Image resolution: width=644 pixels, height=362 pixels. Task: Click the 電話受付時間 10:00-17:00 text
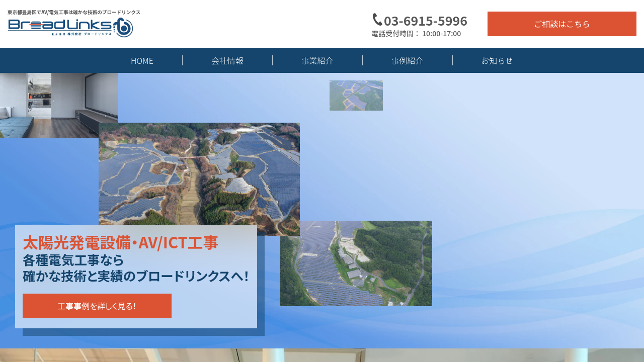point(416,34)
